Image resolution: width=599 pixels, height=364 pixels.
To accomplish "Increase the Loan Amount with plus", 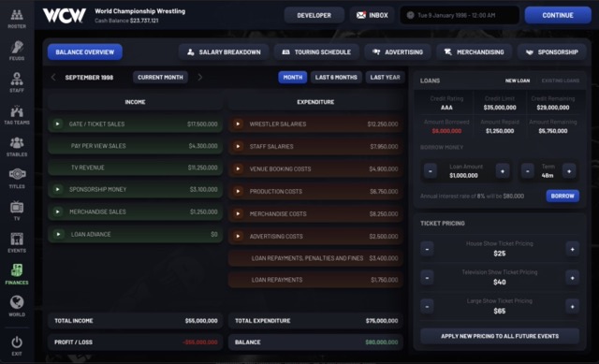I will pyautogui.click(x=503, y=171).
